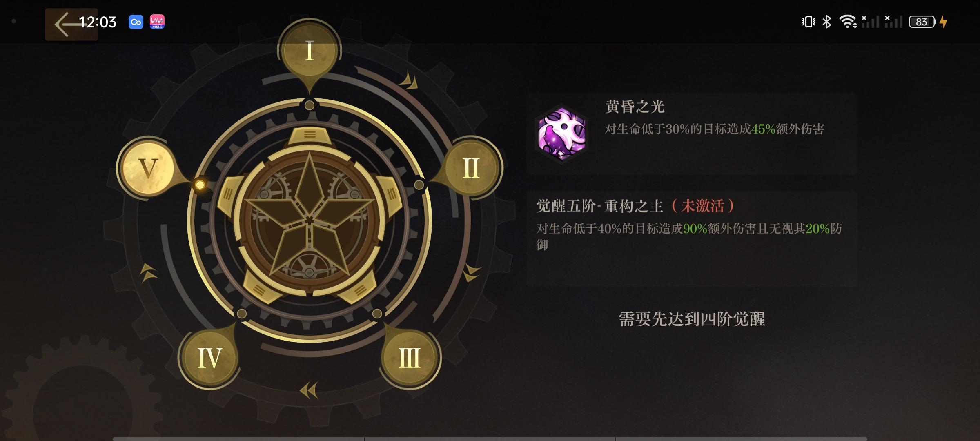Tap the vibrate mode icon
Viewport: 980px width, 441px height.
808,22
